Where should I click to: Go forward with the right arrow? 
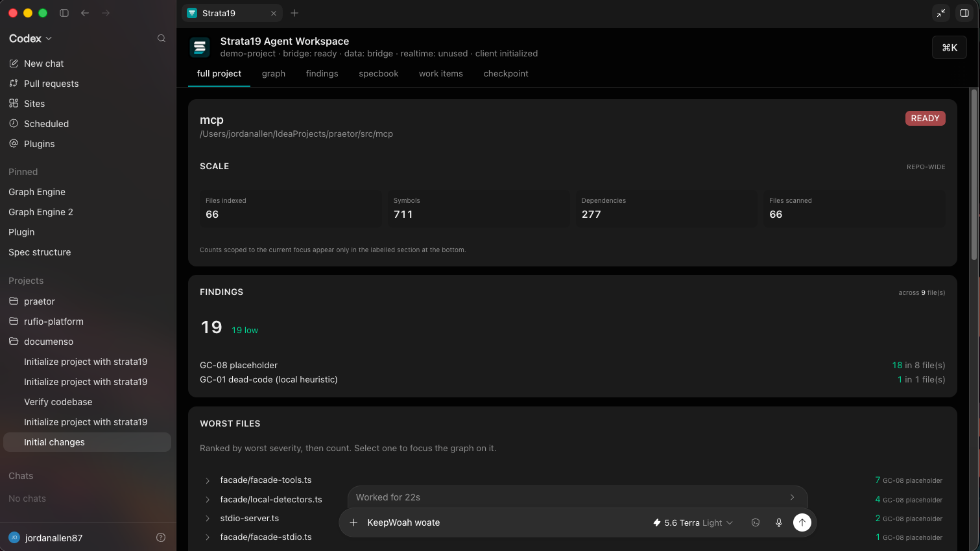[106, 13]
